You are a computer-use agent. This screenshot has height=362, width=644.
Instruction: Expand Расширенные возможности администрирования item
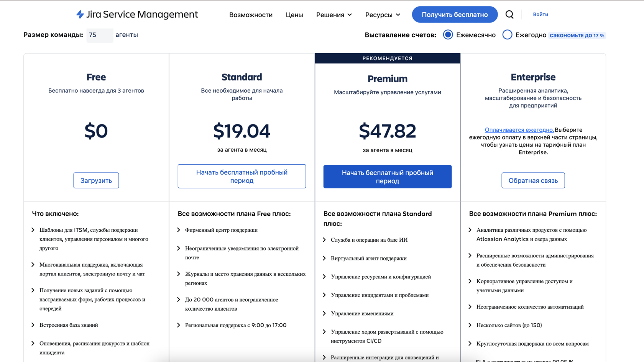pyautogui.click(x=531, y=260)
